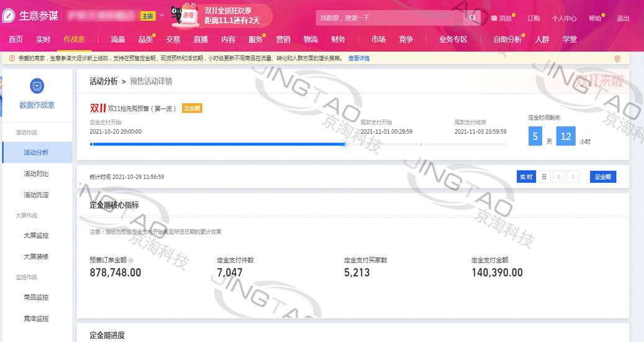Click the 7,047 定金支付件数 value
The width and height of the screenshot is (644, 342).
click(230, 272)
